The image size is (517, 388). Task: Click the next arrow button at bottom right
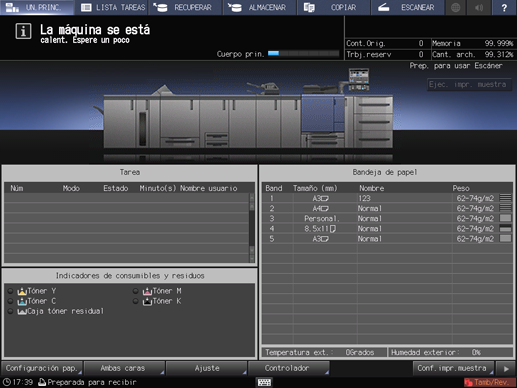pos(506,369)
